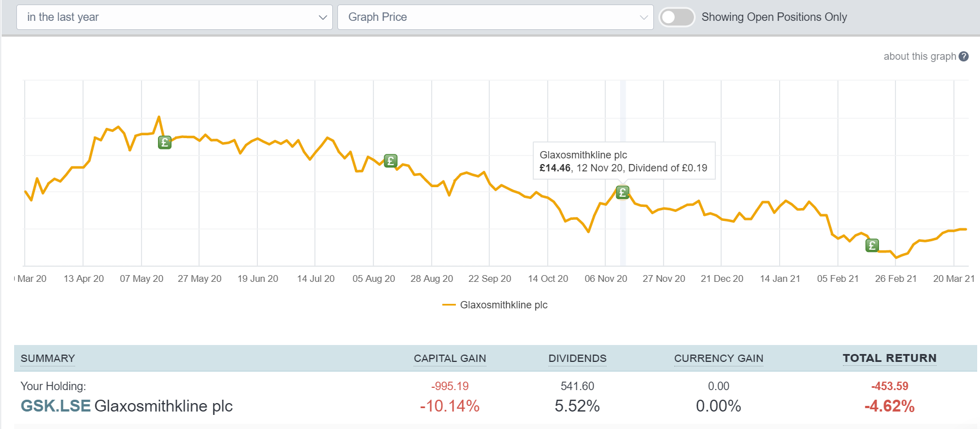Click capital gain value -995.19
This screenshot has height=429, width=980.
click(x=450, y=386)
